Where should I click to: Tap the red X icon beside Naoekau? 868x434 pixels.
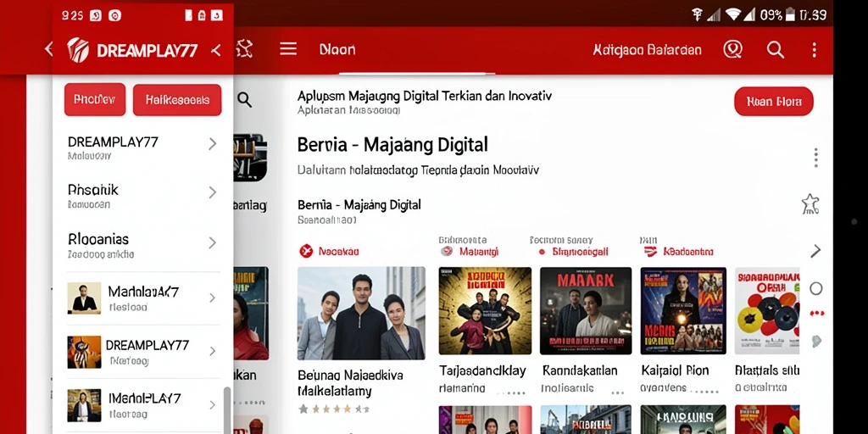point(305,251)
